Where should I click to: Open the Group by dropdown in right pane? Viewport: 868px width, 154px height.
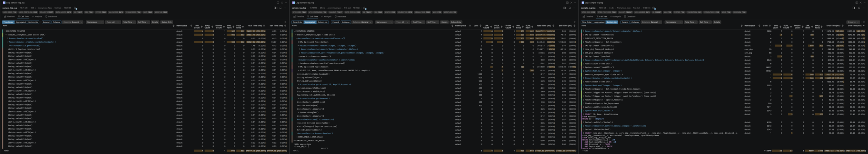[x=853, y=22]
